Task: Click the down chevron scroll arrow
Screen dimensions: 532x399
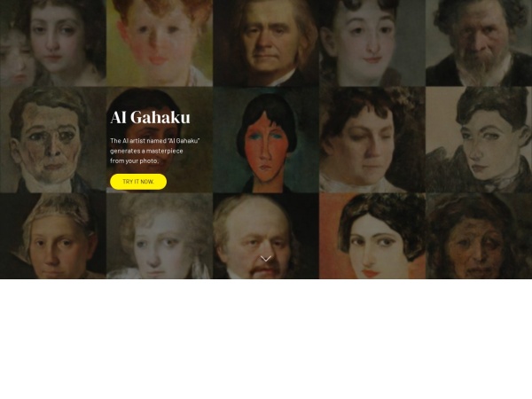Action: click(266, 259)
